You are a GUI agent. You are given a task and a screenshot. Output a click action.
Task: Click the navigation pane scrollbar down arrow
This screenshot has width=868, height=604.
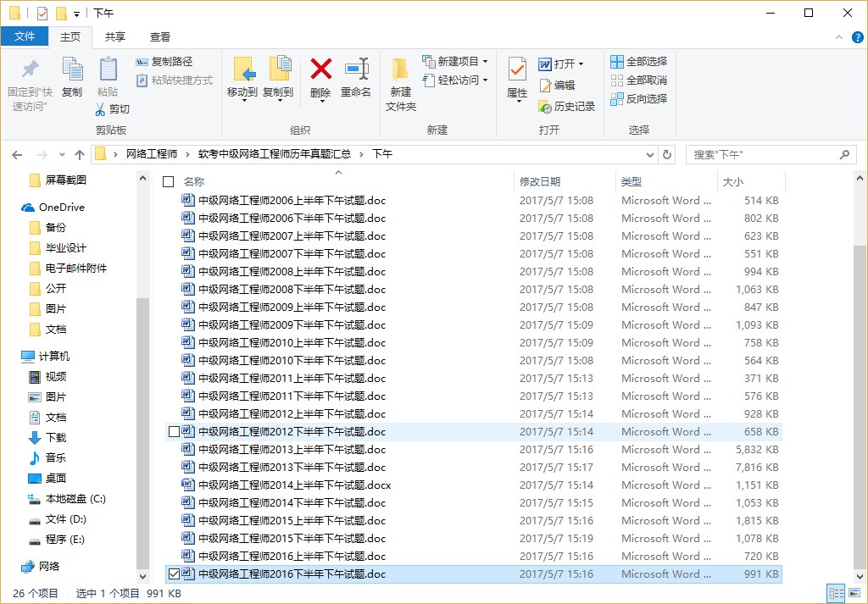click(x=142, y=576)
